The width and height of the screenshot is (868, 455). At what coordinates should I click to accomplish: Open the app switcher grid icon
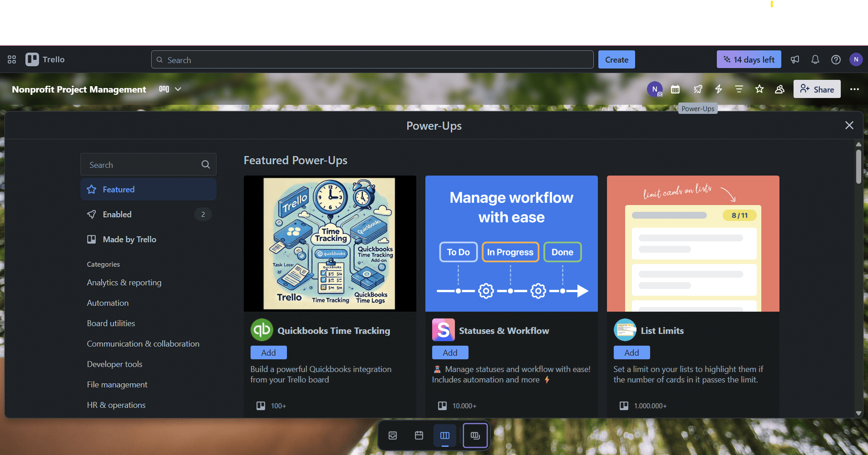[12, 59]
